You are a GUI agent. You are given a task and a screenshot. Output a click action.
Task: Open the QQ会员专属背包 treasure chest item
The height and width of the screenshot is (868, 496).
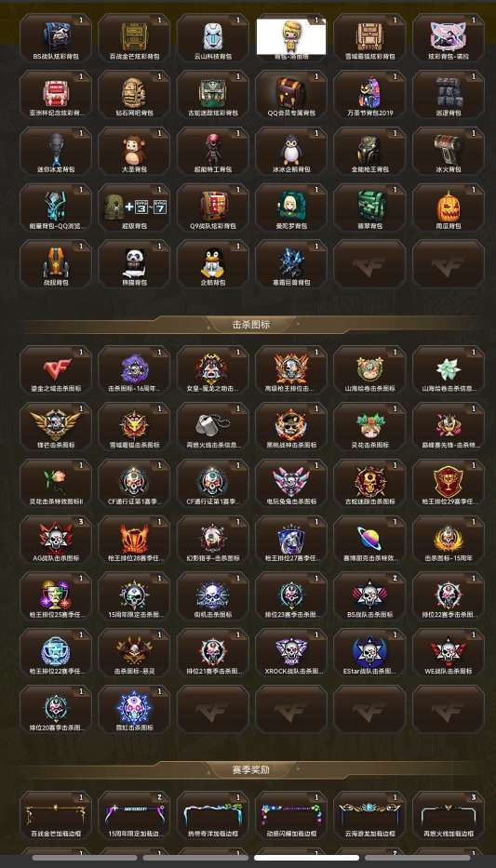click(x=291, y=94)
